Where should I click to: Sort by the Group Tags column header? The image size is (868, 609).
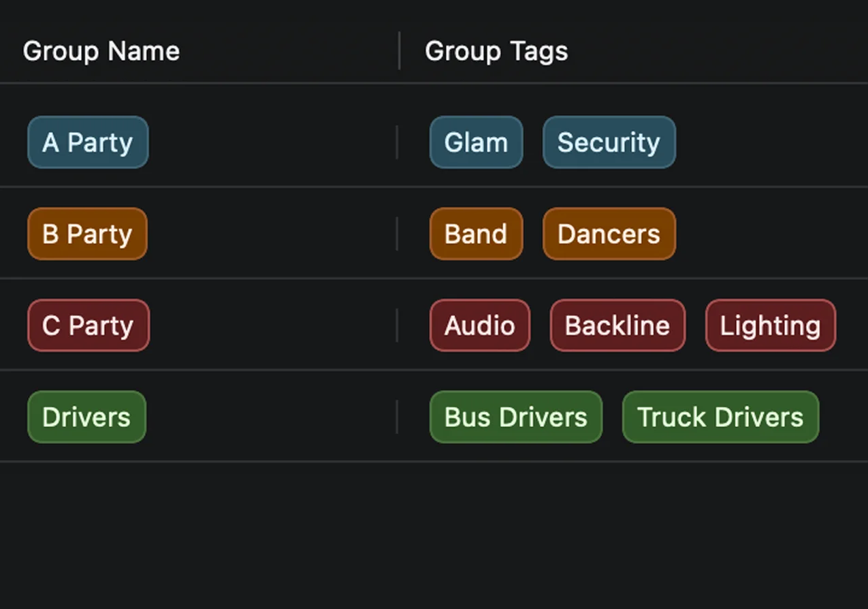click(x=496, y=50)
